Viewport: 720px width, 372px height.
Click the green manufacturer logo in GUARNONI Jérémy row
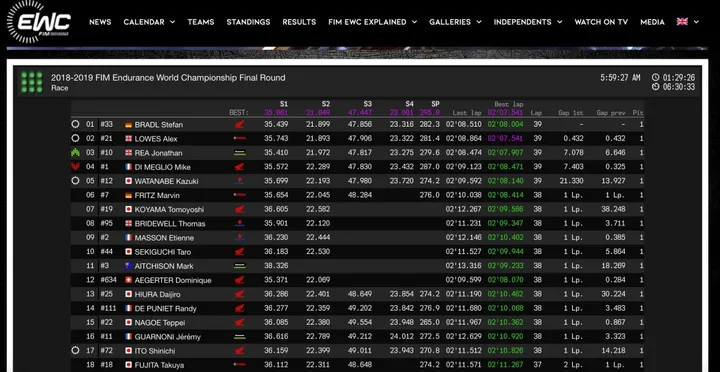click(x=239, y=337)
